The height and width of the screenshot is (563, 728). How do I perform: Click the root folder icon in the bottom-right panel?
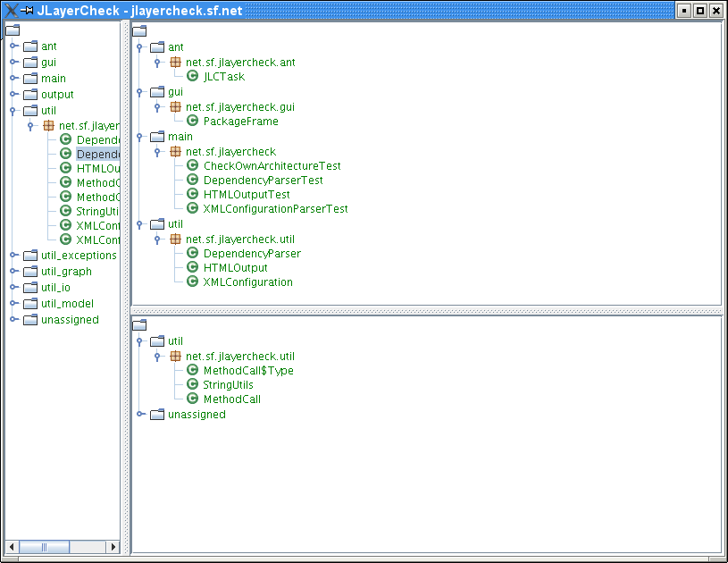139,324
